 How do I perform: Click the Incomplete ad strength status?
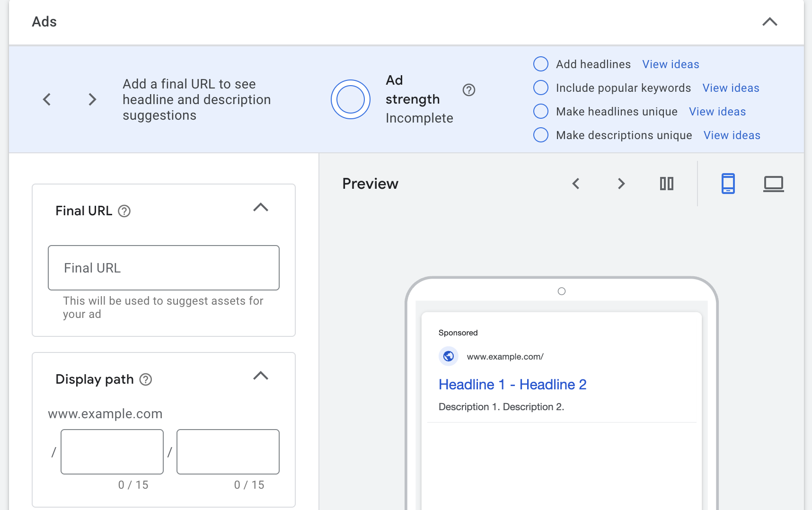(419, 118)
